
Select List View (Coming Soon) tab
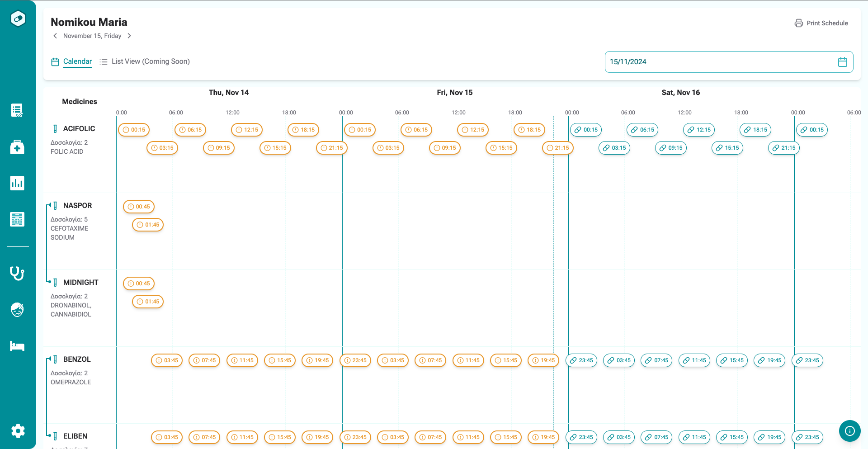point(145,61)
